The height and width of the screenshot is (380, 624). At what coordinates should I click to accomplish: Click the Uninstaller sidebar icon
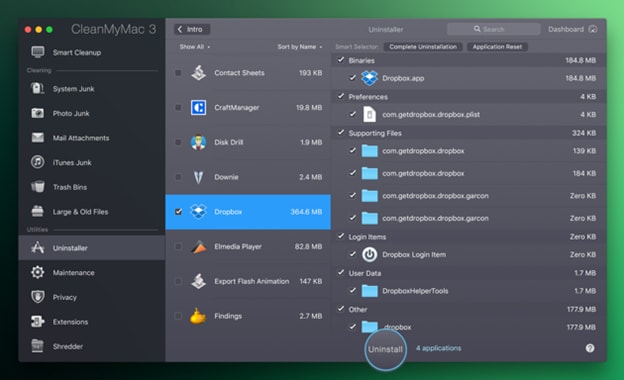(38, 247)
